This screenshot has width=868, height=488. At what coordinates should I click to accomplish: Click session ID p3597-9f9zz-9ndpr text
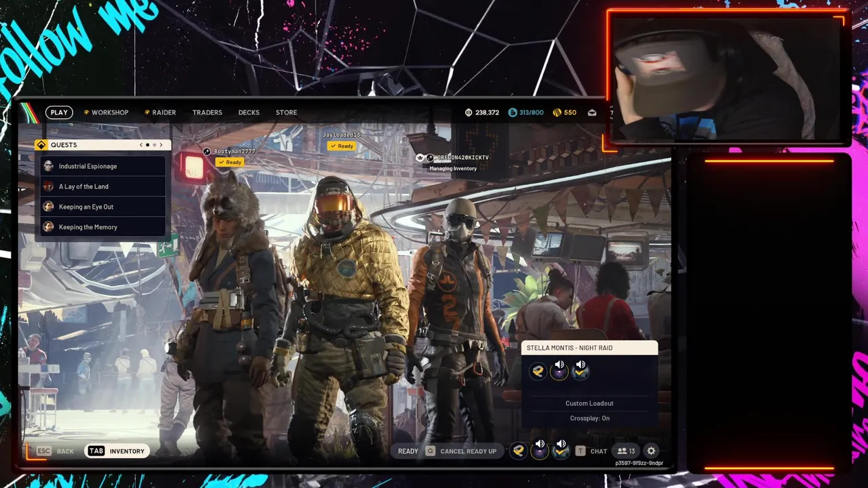pyautogui.click(x=639, y=464)
